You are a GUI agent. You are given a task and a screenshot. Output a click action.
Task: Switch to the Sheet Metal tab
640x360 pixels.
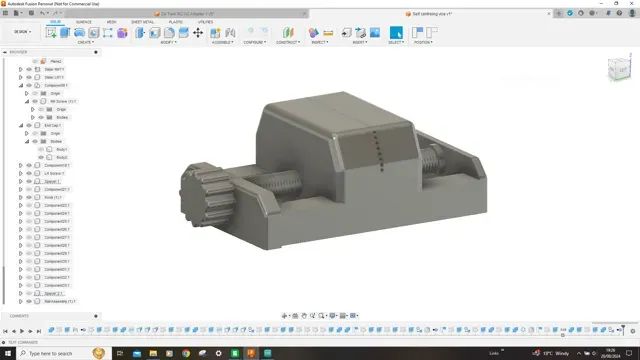coord(142,22)
